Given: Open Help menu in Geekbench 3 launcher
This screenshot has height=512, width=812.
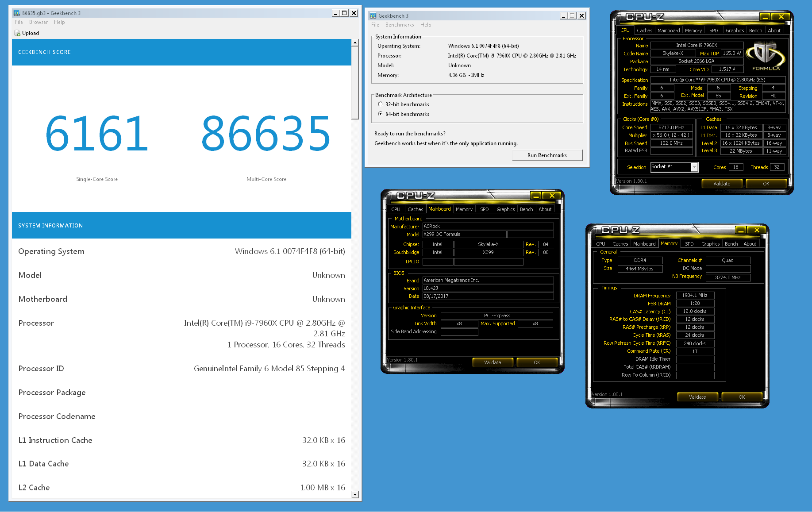Looking at the screenshot, I should click(x=426, y=25).
